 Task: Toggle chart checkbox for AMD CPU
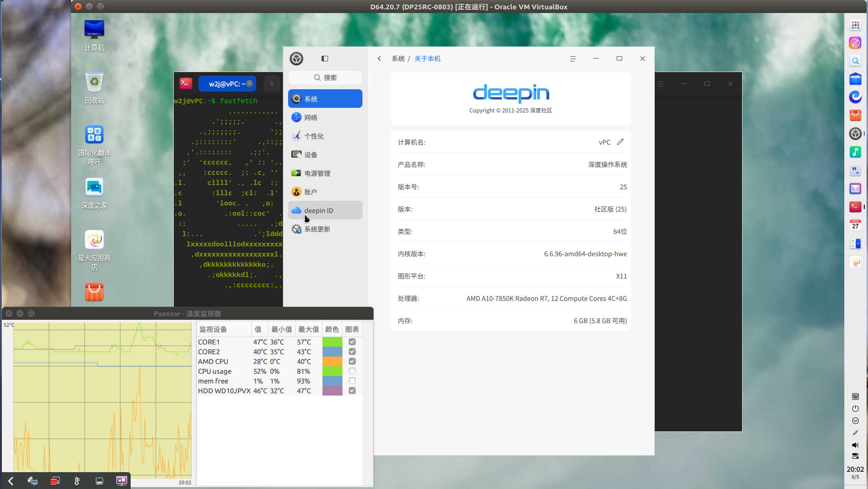pyautogui.click(x=352, y=361)
